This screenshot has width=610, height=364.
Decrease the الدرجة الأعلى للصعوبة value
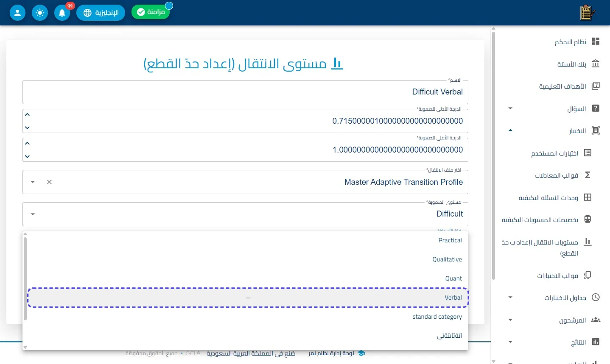pyautogui.click(x=28, y=156)
